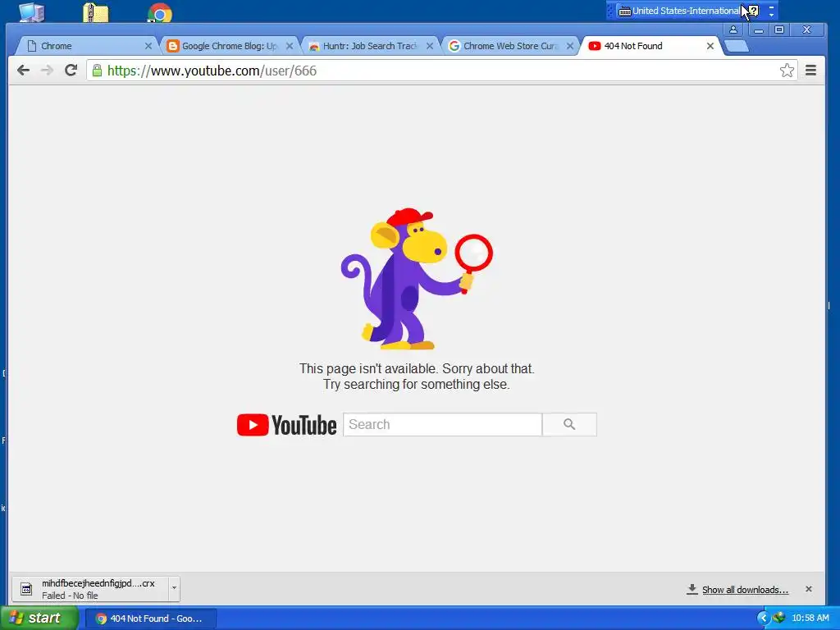Close the Chrome Web Store tab
840x630 pixels.
(570, 46)
